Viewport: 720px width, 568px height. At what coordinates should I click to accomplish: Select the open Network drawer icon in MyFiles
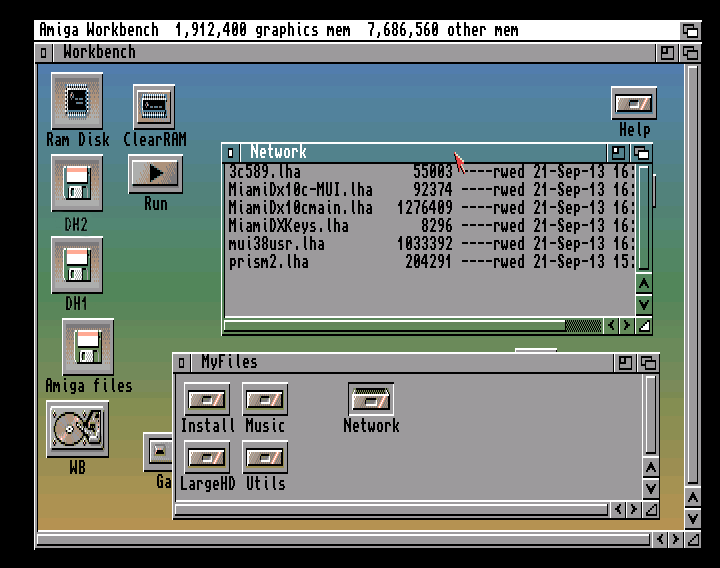click(371, 399)
